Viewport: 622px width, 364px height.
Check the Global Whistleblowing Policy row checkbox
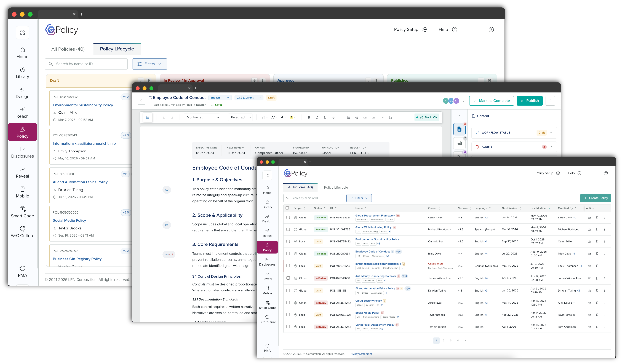(288, 229)
